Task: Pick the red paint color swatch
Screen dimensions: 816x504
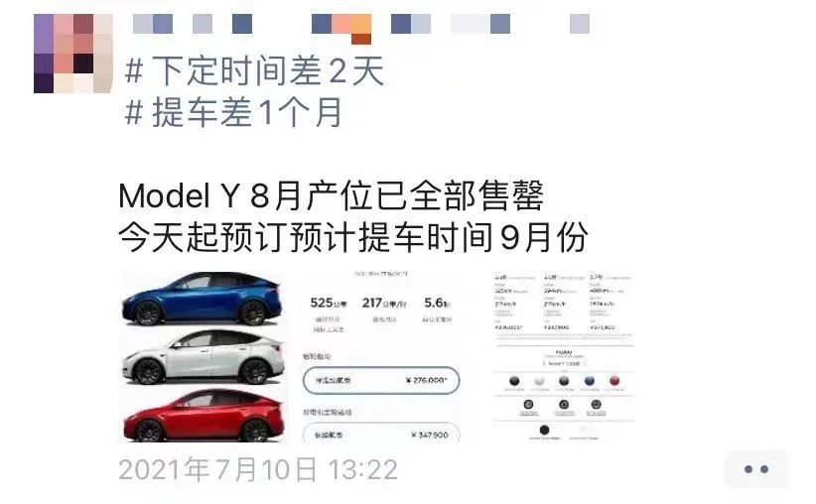Action: [x=614, y=381]
